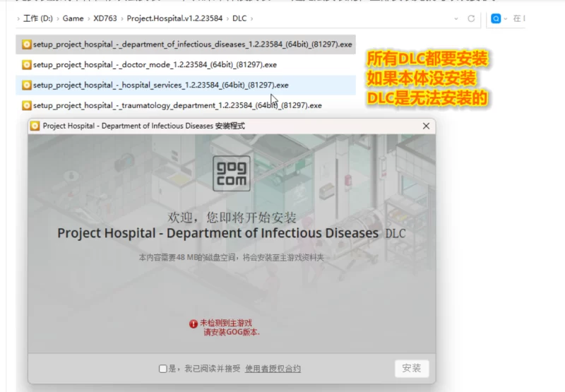Go to 工作 (D:) drive breadcrumb
The height and width of the screenshot is (392, 565).
[38, 18]
